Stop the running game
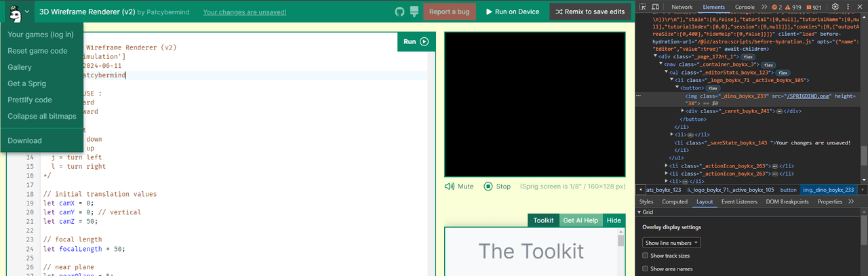 [497, 186]
